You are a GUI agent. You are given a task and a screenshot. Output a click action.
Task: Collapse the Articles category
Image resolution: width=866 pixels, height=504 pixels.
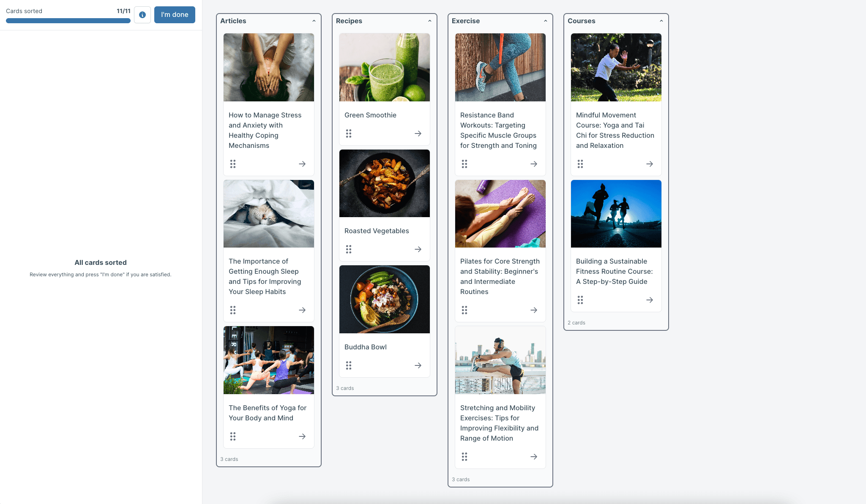[314, 21]
